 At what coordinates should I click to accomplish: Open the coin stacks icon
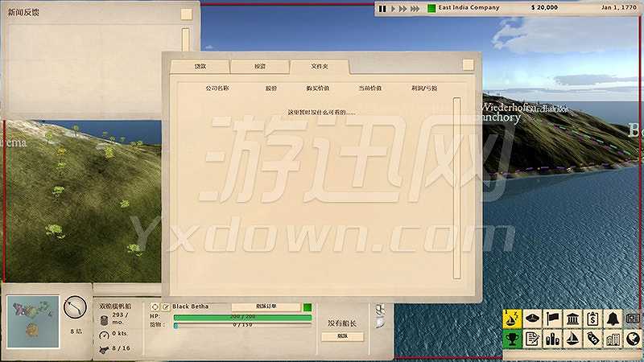point(552,339)
